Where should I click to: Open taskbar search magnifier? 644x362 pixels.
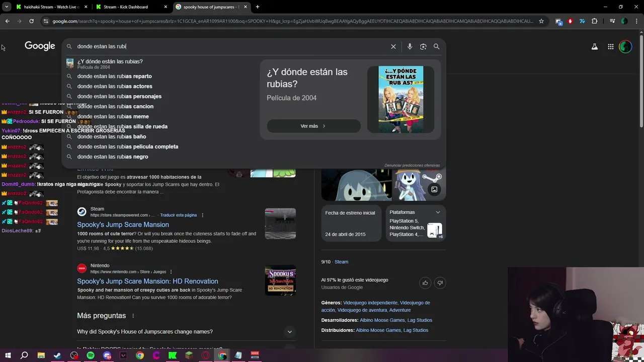(x=24, y=355)
